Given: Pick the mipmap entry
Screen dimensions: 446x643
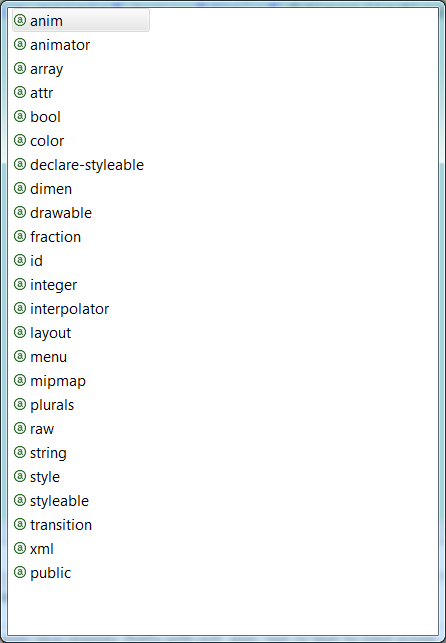Looking at the screenshot, I should (x=58, y=381).
